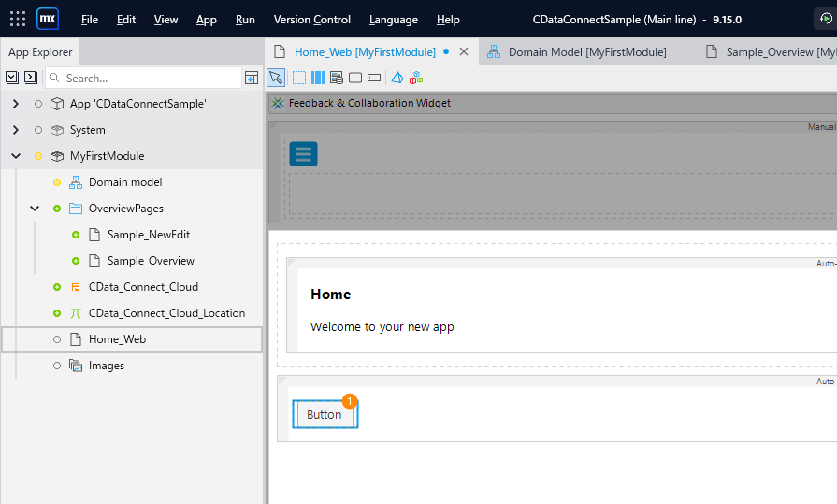Image resolution: width=837 pixels, height=504 pixels.
Task: Select the dashed-rectangle container tool
Action: (x=299, y=78)
